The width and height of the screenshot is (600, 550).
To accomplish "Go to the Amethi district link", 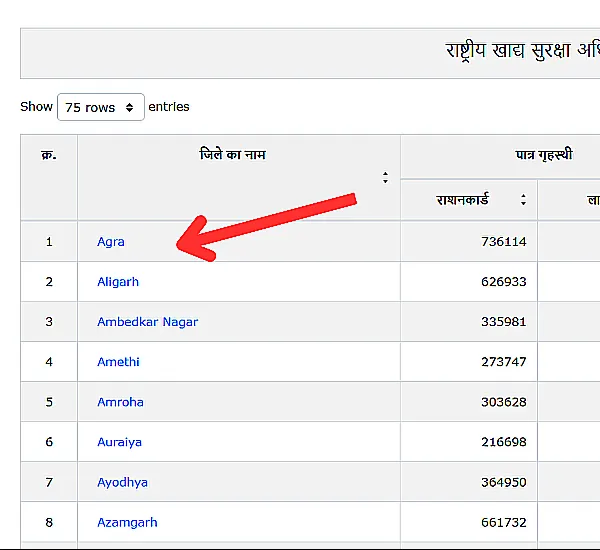I will click(118, 362).
